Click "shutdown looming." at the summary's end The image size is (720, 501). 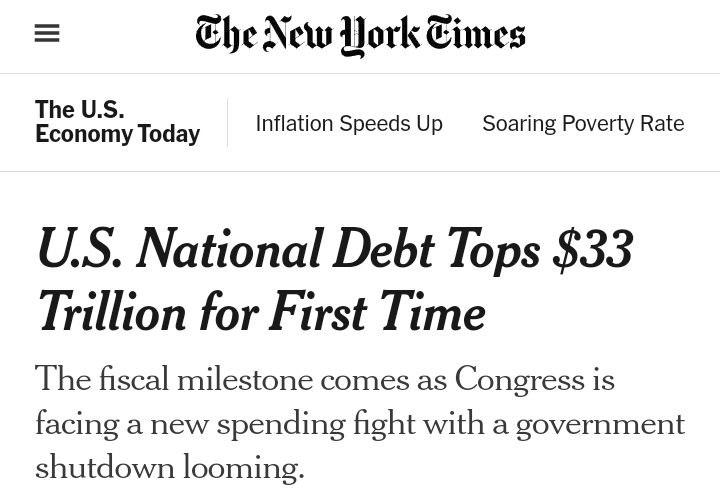click(x=169, y=467)
